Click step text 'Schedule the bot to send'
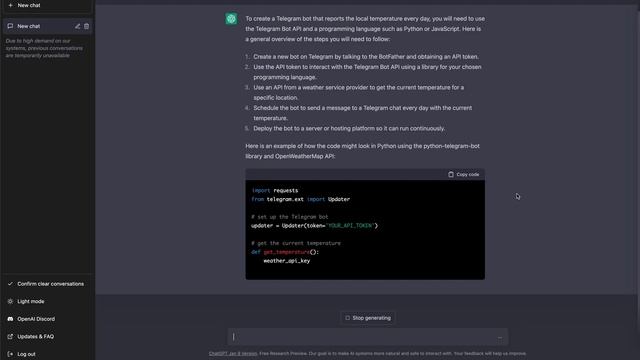Screen dimensions: 640x360 tap(287, 108)
